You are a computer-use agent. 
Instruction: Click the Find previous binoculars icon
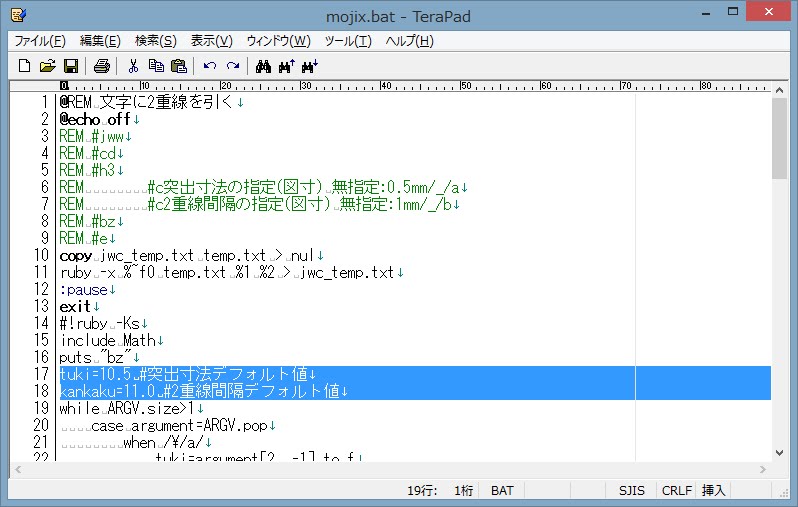pos(287,66)
